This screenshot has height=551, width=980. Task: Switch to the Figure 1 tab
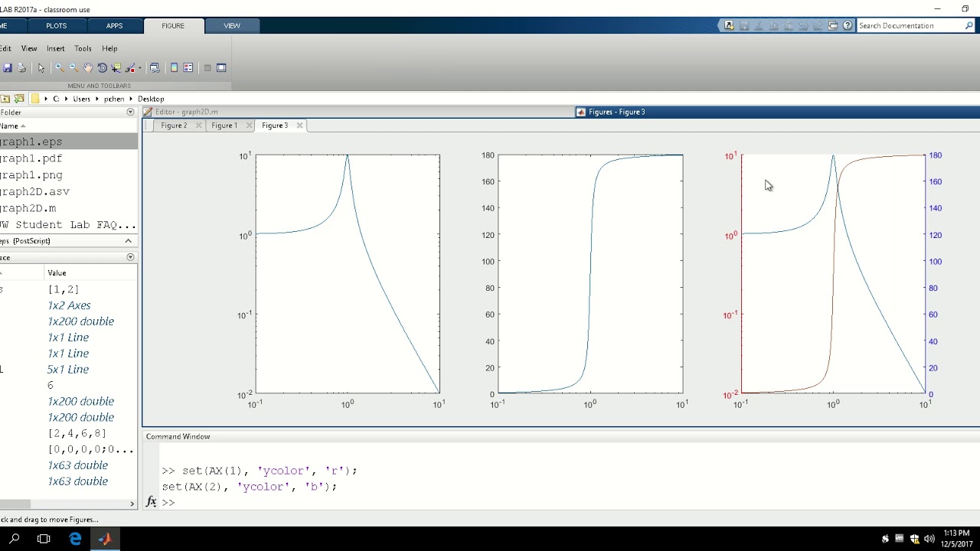pyautogui.click(x=224, y=126)
